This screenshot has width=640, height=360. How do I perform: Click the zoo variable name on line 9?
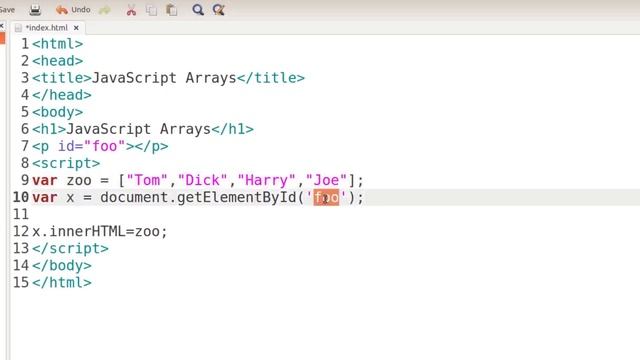[79, 180]
